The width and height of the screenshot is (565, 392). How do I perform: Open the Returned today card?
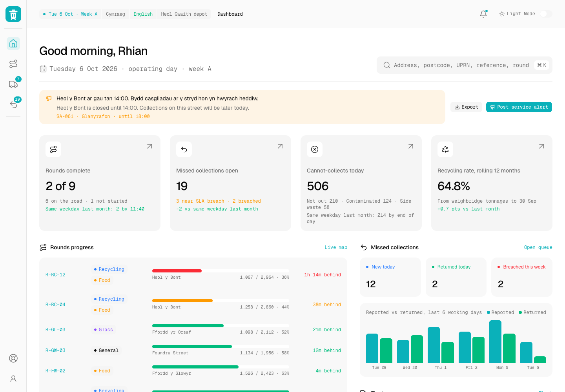(456, 277)
